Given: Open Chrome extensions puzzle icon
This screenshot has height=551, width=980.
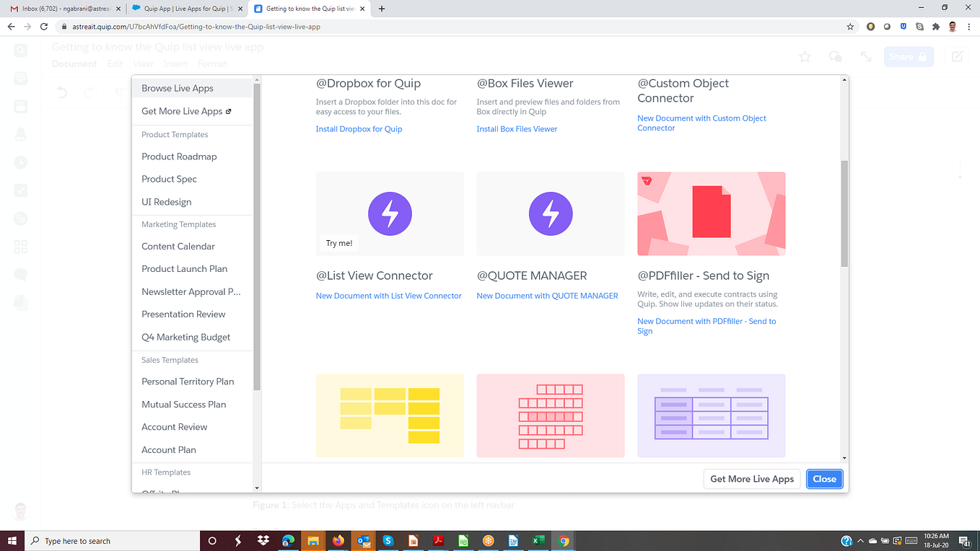Looking at the screenshot, I should [936, 27].
